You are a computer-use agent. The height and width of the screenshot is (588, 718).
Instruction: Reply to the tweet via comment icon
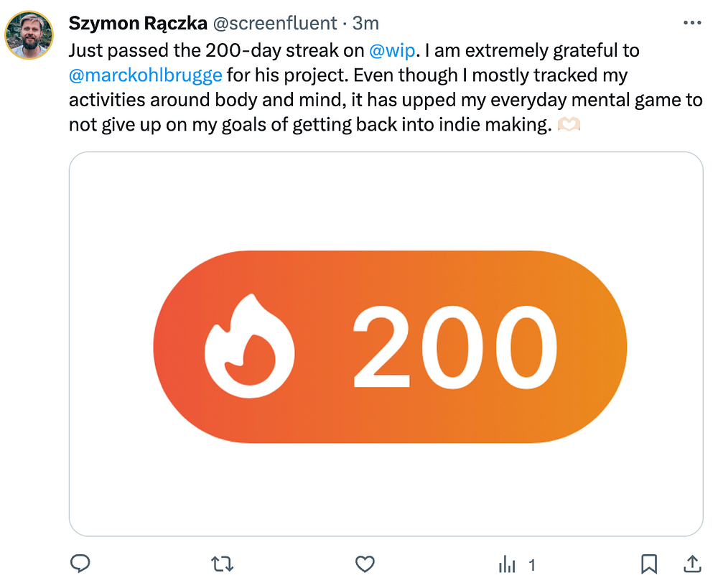click(x=80, y=564)
